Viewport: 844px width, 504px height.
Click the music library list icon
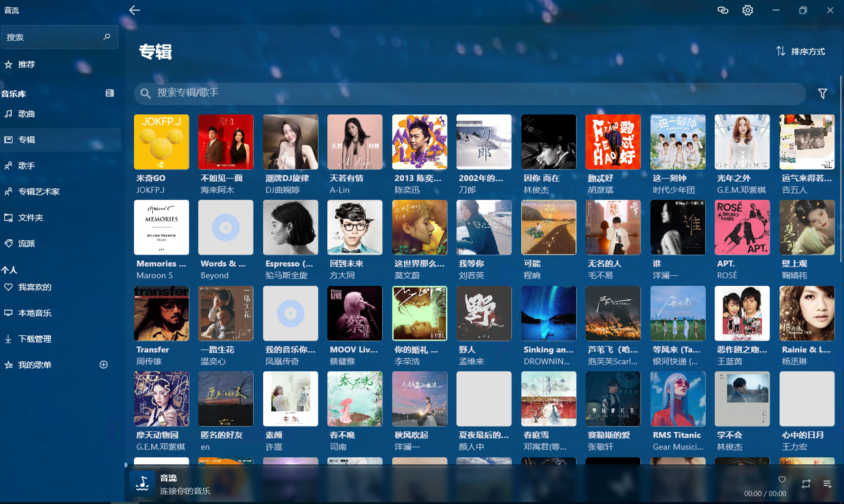tap(109, 93)
